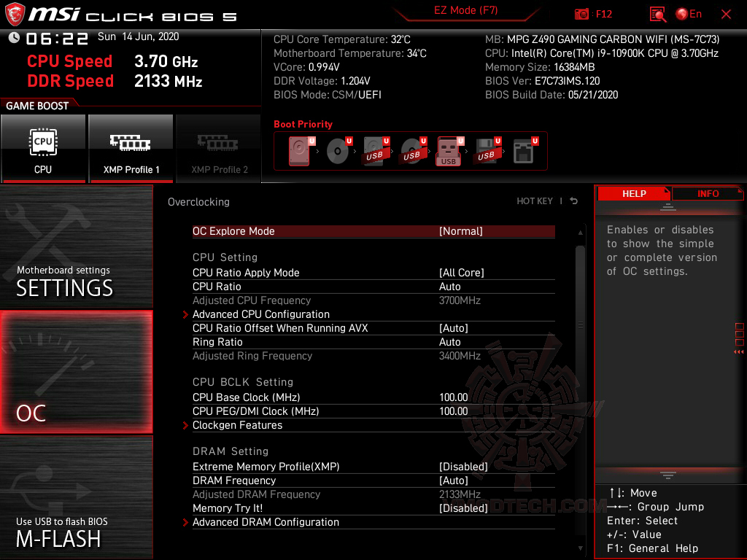Click the Memory Size 16384MB text
The image size is (747, 560).
(x=540, y=67)
